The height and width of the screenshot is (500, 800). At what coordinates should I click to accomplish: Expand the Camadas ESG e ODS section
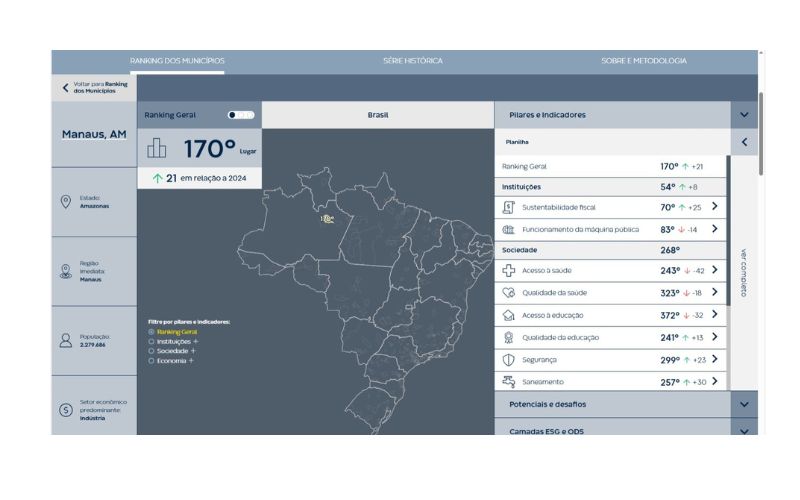point(744,431)
